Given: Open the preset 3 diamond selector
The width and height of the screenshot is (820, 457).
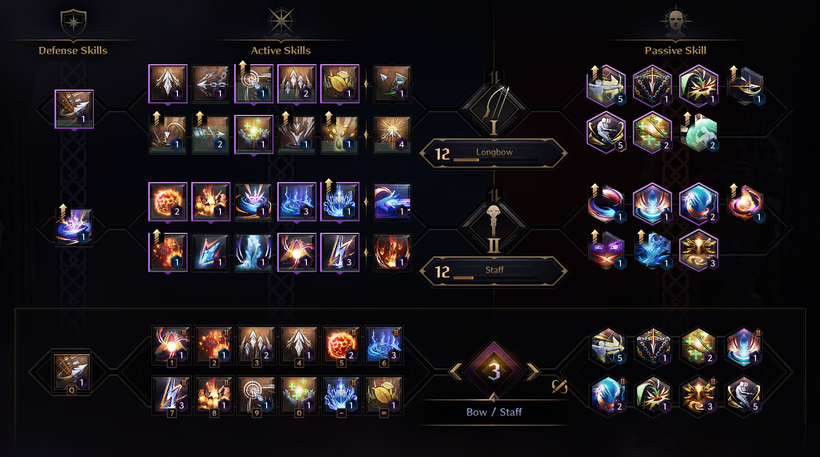Looking at the screenshot, I should pos(494,371).
